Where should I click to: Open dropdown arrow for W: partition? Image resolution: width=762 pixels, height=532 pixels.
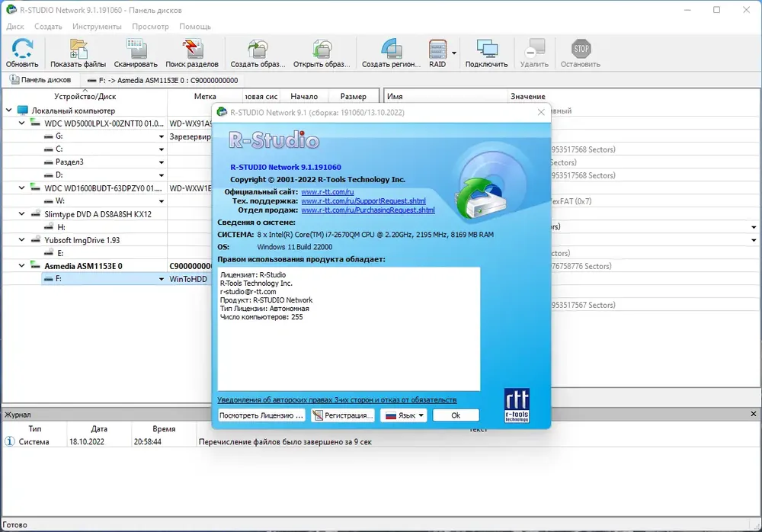pos(162,201)
